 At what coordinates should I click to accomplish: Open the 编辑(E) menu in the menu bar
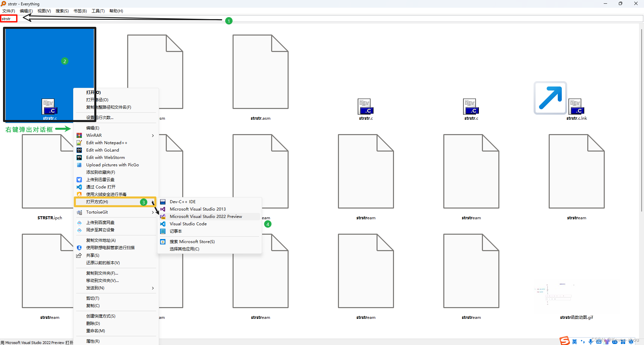[x=26, y=11]
